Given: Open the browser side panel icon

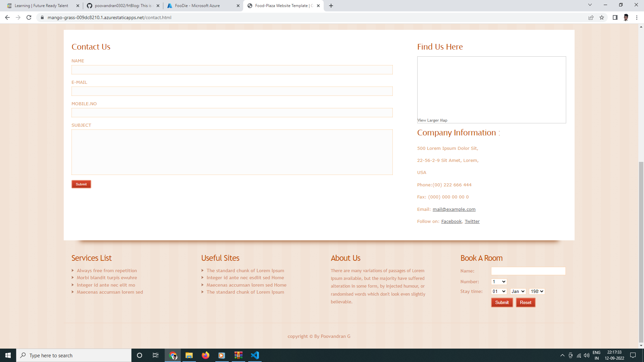Looking at the screenshot, I should pyautogui.click(x=615, y=17).
